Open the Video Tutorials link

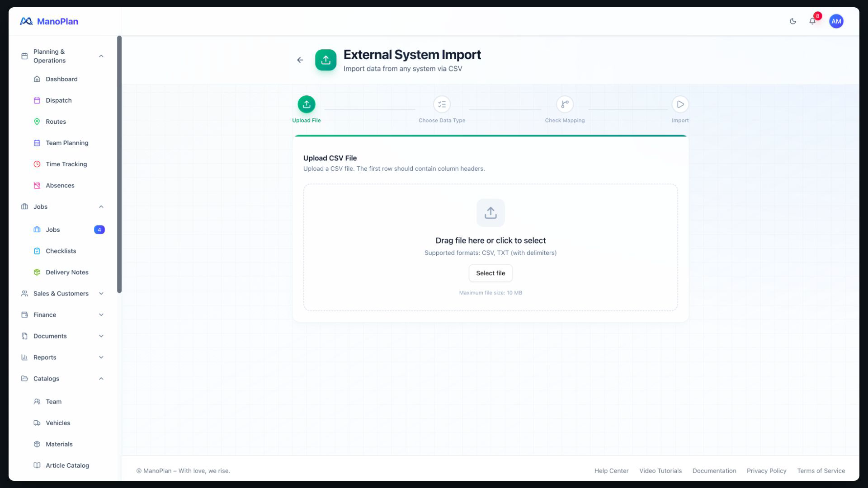(660, 471)
